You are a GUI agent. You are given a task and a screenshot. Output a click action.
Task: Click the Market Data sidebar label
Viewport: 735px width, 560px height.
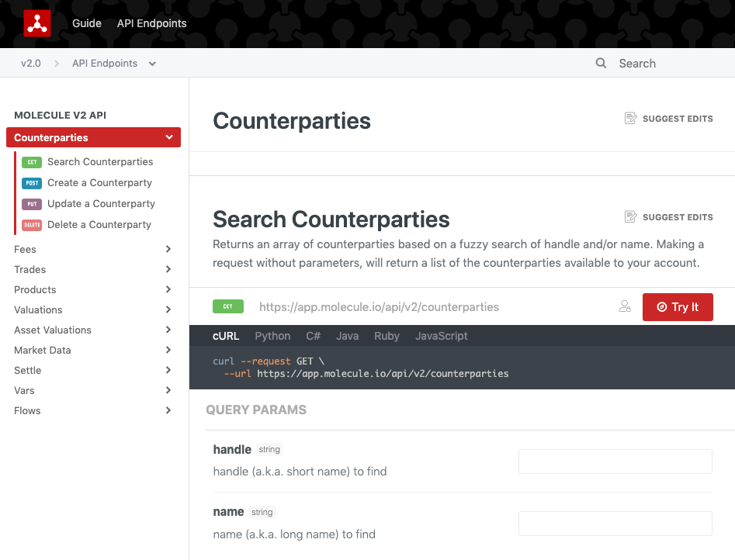pos(43,350)
